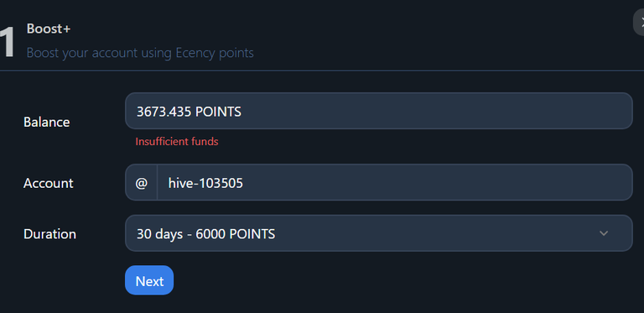Click the step number 1 indicator
Screen dimensions: 644x313
point(7,42)
